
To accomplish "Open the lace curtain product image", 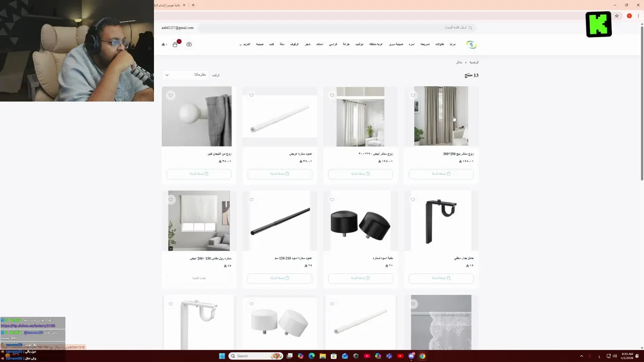I will tap(441, 322).
